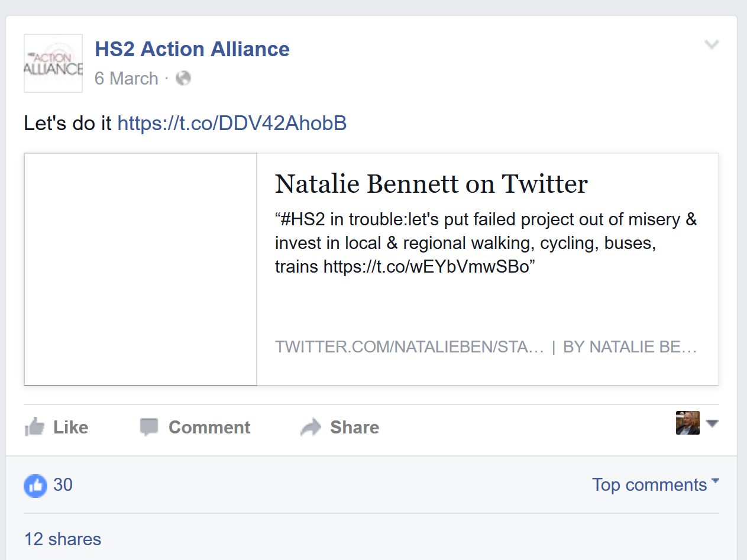
Task: Click the blue thumbs-up reaction icon
Action: click(x=35, y=485)
